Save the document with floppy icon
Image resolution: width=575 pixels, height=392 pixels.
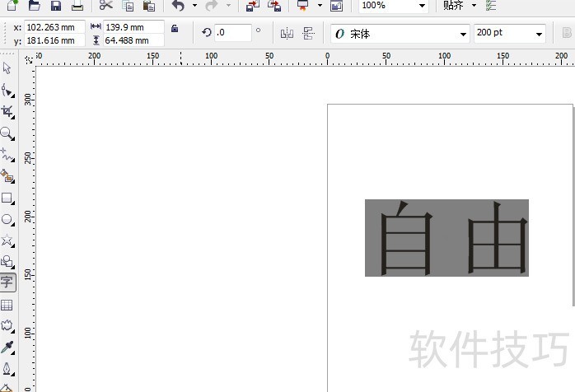56,5
